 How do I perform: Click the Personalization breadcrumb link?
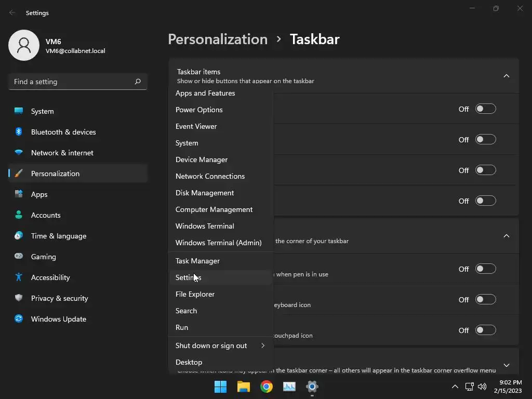click(218, 39)
